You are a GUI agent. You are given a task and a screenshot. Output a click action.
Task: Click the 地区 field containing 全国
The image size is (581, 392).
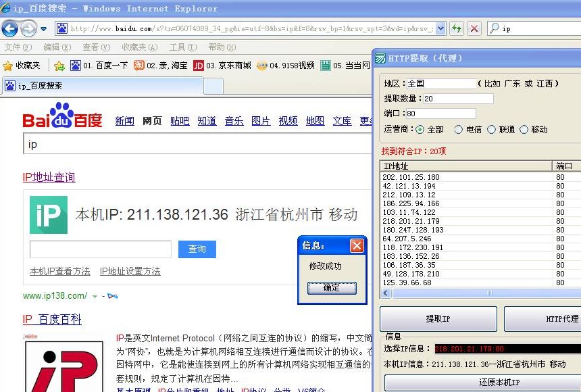tap(441, 83)
